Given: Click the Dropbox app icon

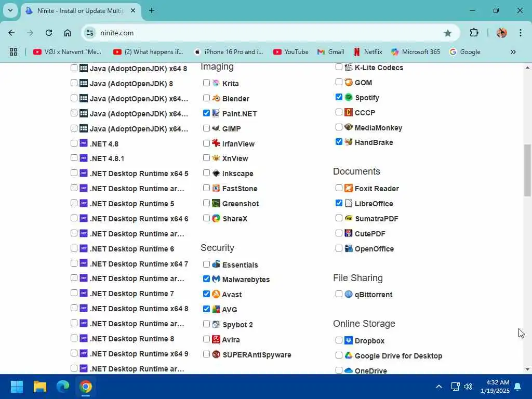Looking at the screenshot, I should pyautogui.click(x=349, y=340).
